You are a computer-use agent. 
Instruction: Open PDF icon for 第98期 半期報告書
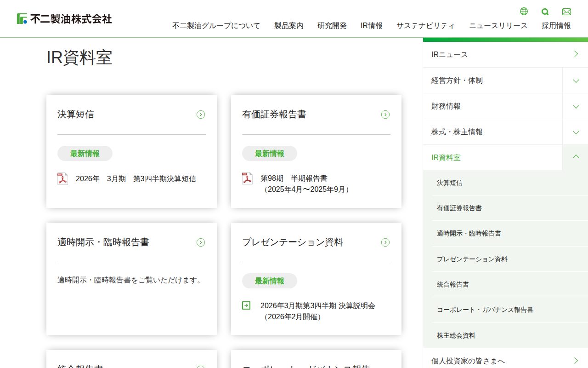[x=247, y=178]
